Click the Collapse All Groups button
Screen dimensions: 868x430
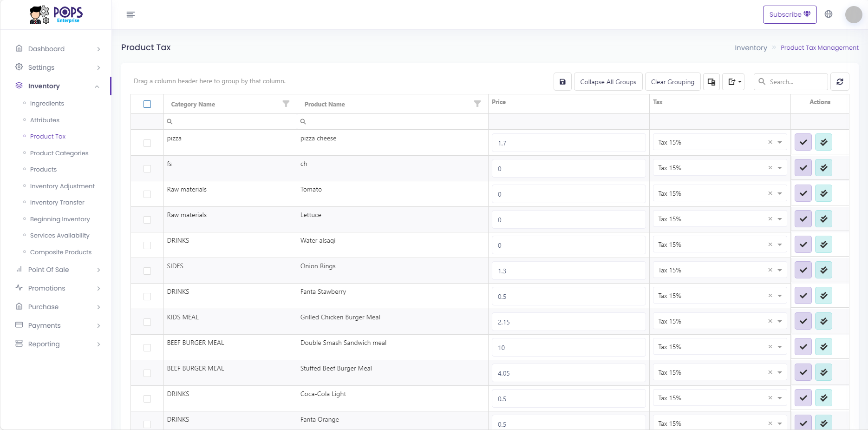608,82
